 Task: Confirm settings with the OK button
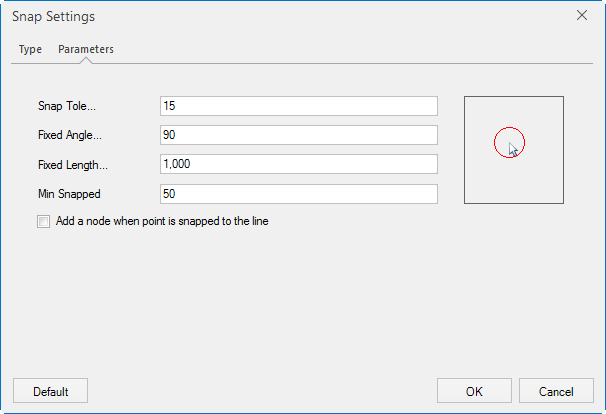tap(474, 391)
